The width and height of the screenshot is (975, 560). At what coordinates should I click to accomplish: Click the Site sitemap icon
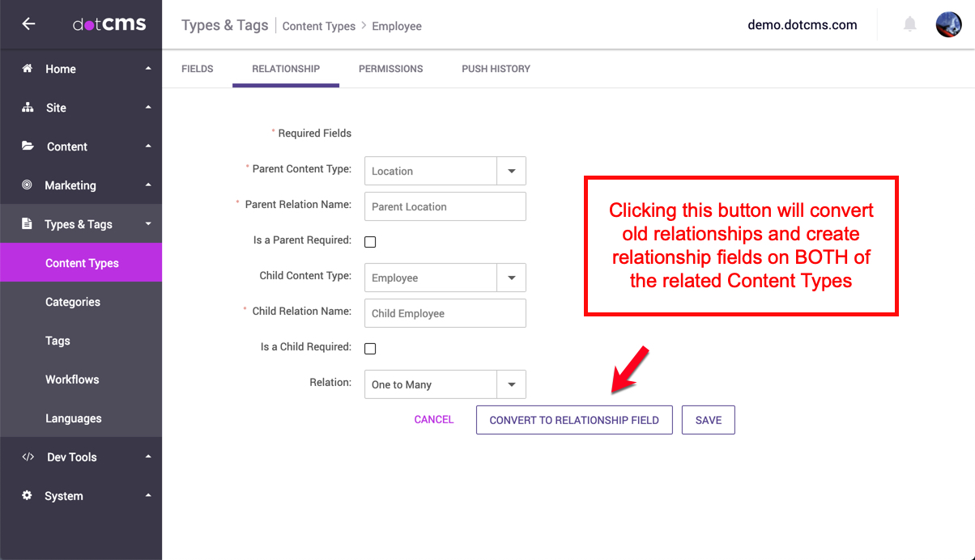tap(28, 108)
